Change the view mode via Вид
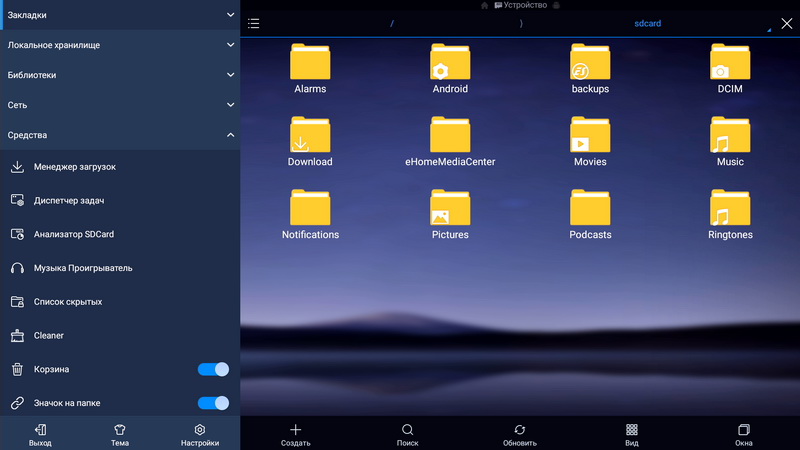 631,430
